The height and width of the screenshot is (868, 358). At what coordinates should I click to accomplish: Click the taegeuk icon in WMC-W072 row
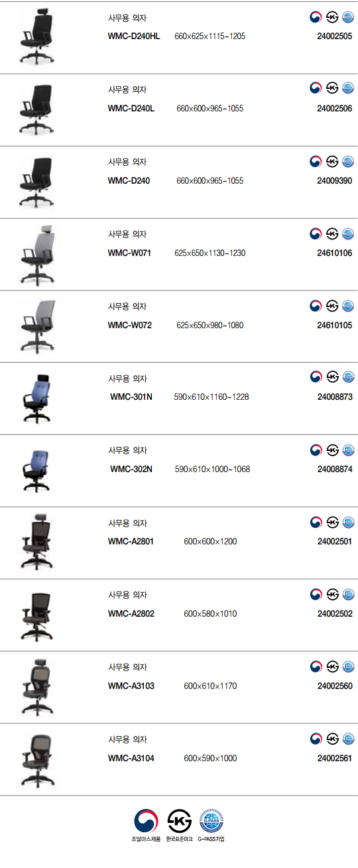pyautogui.click(x=316, y=306)
